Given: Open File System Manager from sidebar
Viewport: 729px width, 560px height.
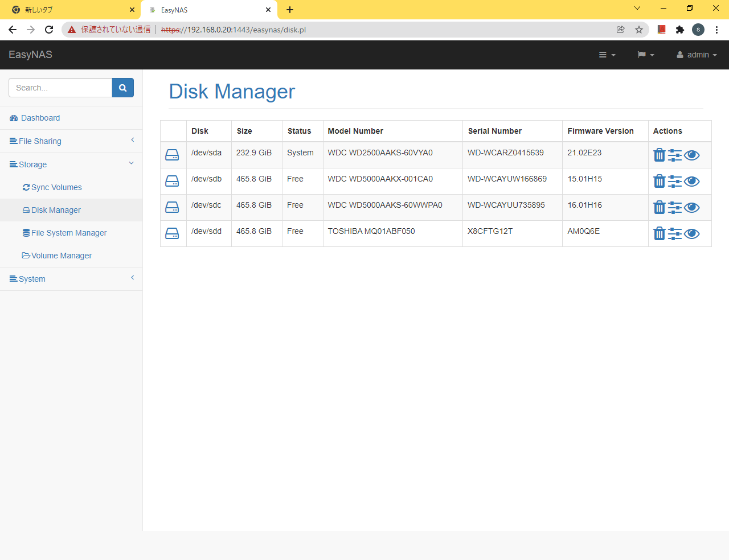Looking at the screenshot, I should tap(69, 233).
